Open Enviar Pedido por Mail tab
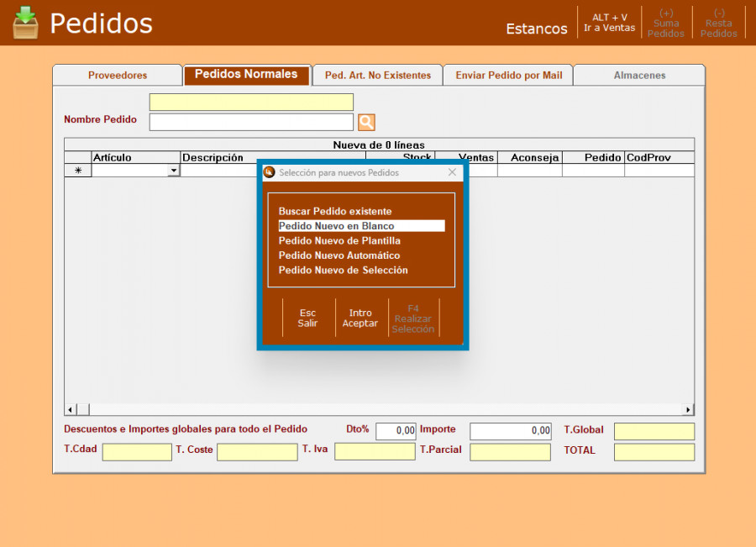756x547 pixels. pos(508,76)
